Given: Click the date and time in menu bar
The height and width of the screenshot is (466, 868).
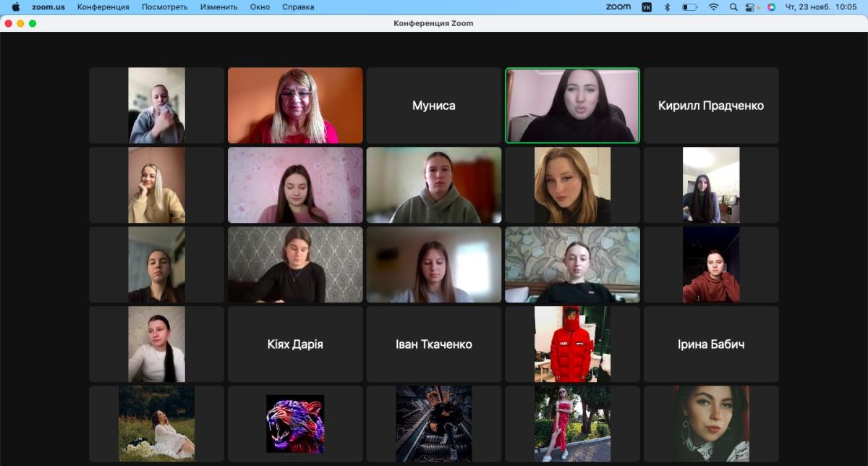Looking at the screenshot, I should pyautogui.click(x=820, y=7).
